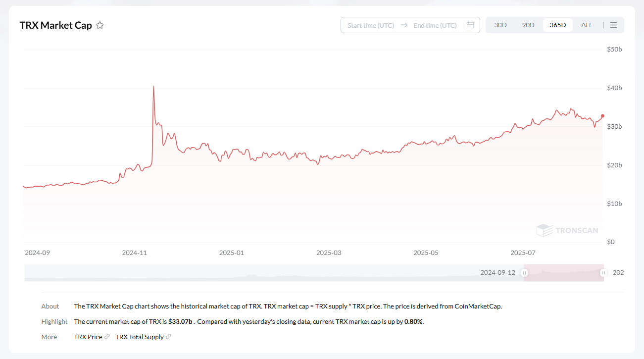644x359 pixels.
Task: Click link icon beside TRX Price
Action: tap(107, 337)
